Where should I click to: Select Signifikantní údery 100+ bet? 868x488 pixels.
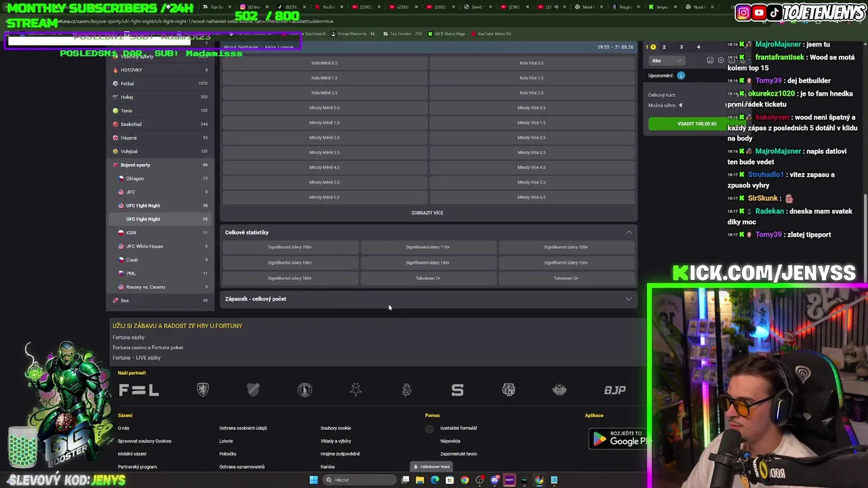(290, 247)
